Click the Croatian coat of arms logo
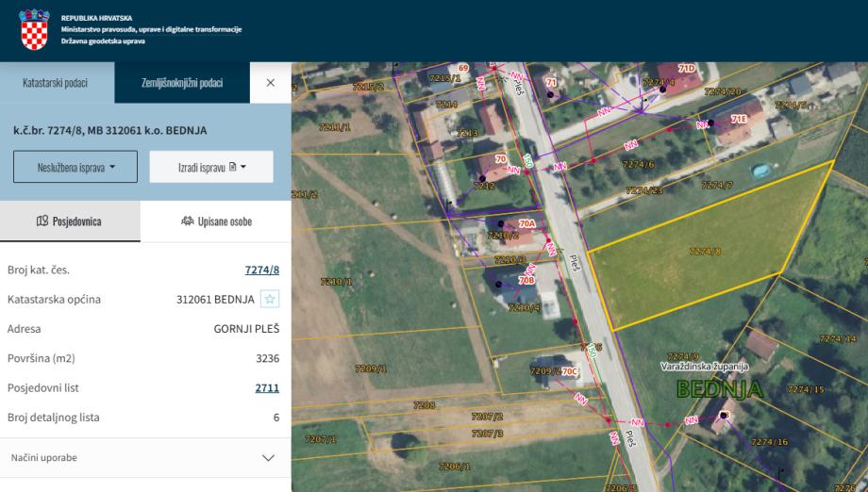This screenshot has height=492, width=868. [34, 30]
